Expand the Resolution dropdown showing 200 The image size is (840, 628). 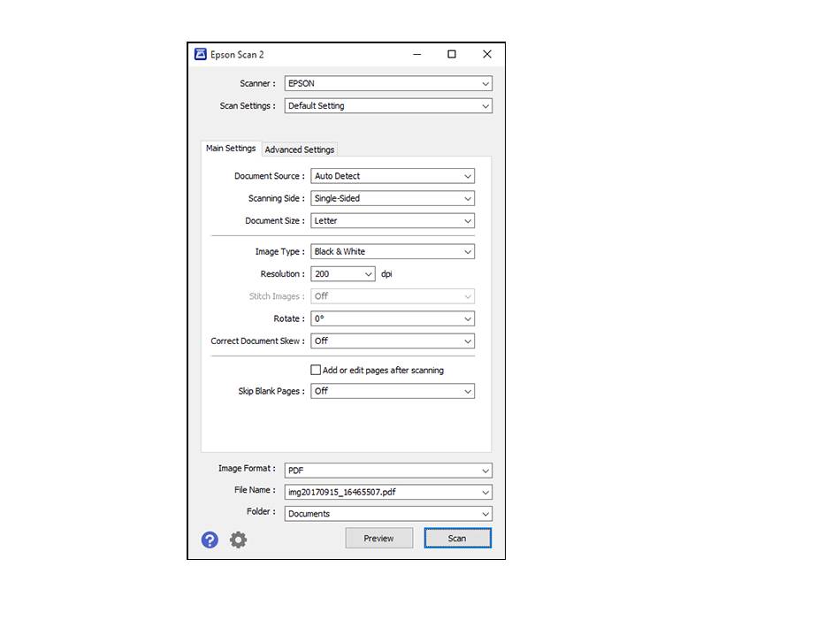coord(343,274)
